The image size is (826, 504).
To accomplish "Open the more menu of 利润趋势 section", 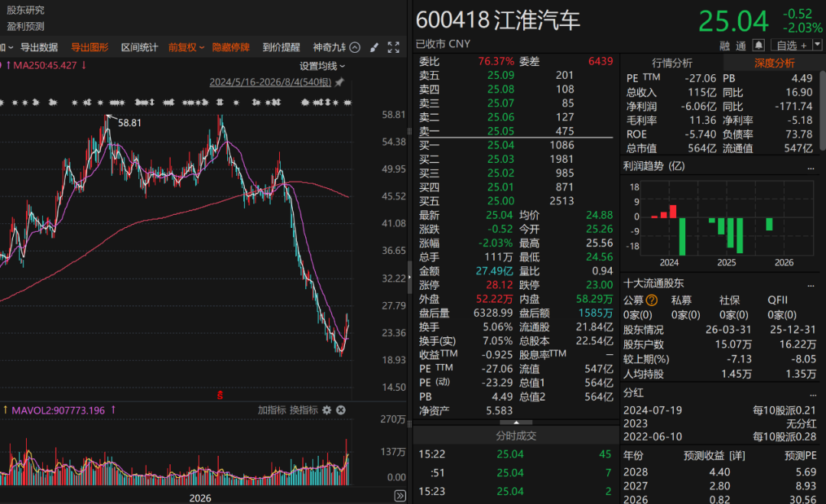I will [x=811, y=167].
